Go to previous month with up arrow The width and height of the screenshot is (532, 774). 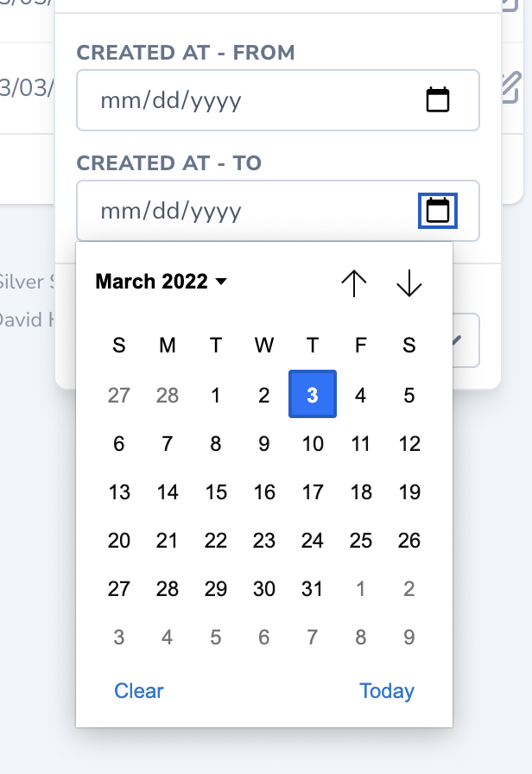tap(354, 282)
